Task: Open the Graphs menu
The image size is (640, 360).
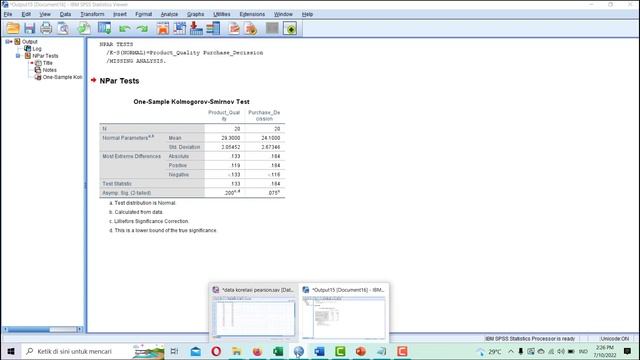Action: [196, 14]
